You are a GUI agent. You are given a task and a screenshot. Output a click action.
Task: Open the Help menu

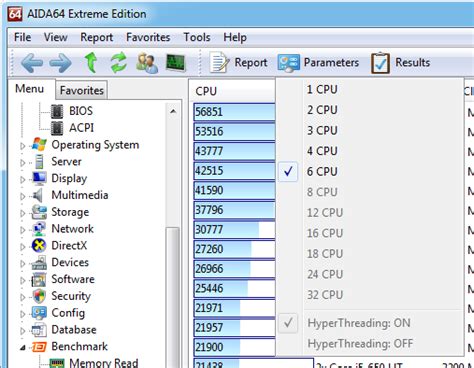click(235, 37)
